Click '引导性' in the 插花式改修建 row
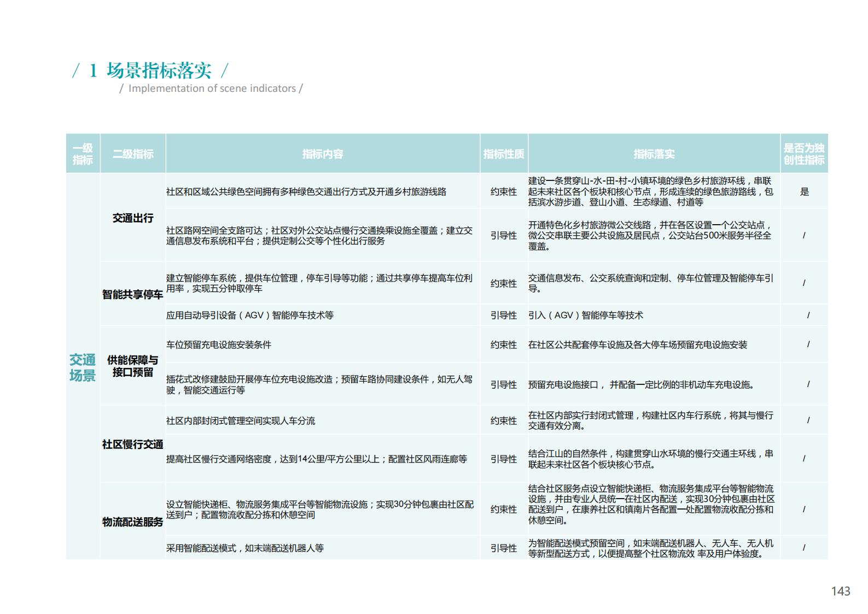This screenshot has width=868, height=614. pyautogui.click(x=504, y=385)
